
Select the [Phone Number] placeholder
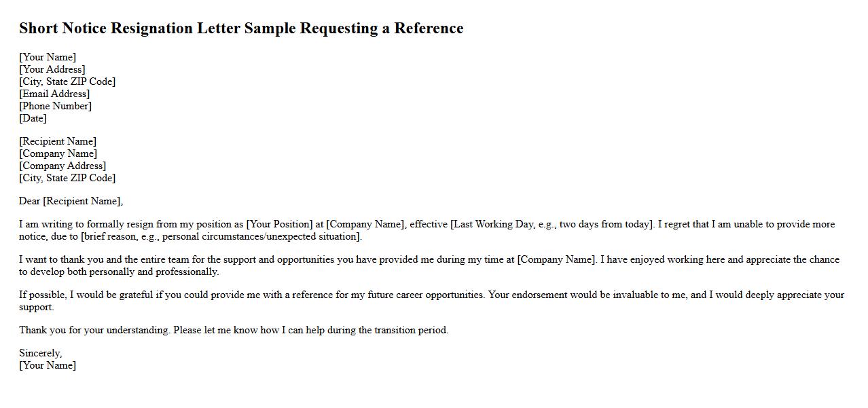click(55, 106)
